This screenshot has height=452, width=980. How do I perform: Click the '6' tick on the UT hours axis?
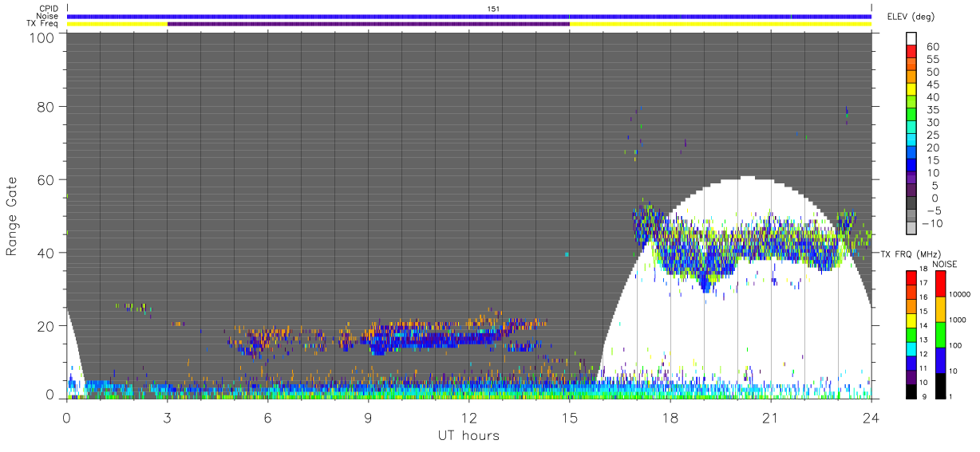pyautogui.click(x=268, y=418)
